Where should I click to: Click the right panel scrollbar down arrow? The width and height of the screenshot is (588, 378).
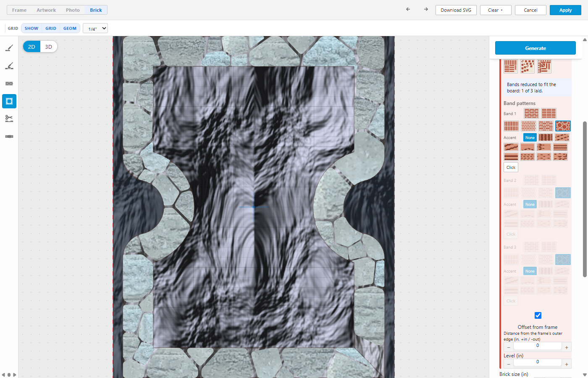(x=585, y=375)
